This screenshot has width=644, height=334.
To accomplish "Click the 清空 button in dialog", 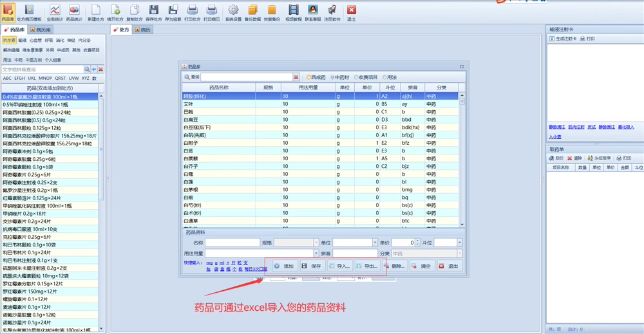I will [x=422, y=266].
